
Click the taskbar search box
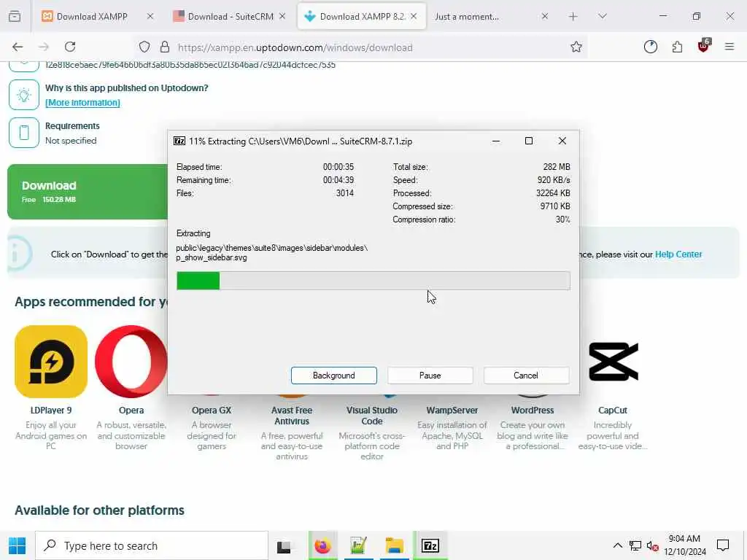pos(152,545)
